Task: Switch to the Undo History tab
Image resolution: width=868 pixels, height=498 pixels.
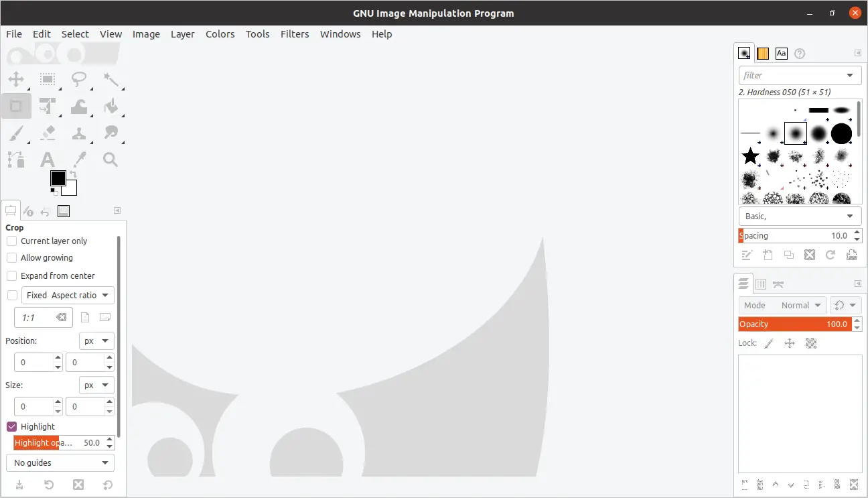Action: [x=46, y=211]
